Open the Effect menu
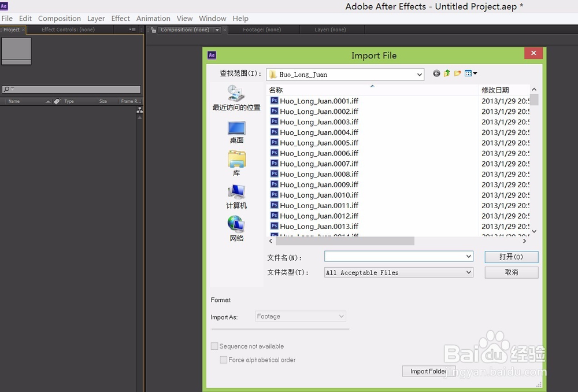This screenshot has height=392, width=578. (x=121, y=19)
